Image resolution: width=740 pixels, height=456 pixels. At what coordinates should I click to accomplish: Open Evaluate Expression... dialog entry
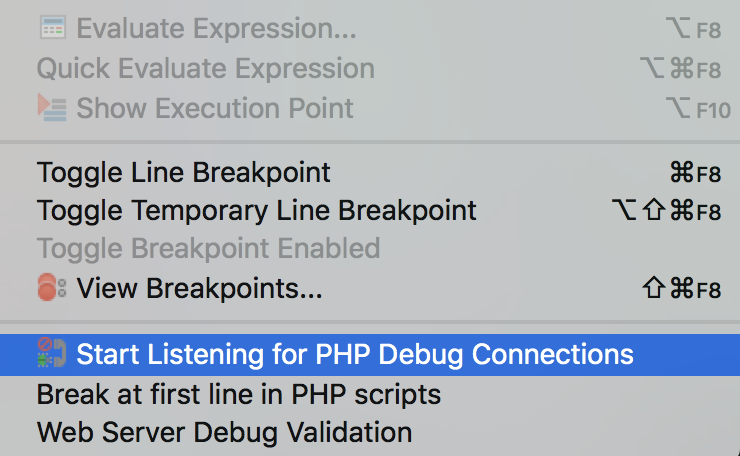click(216, 28)
